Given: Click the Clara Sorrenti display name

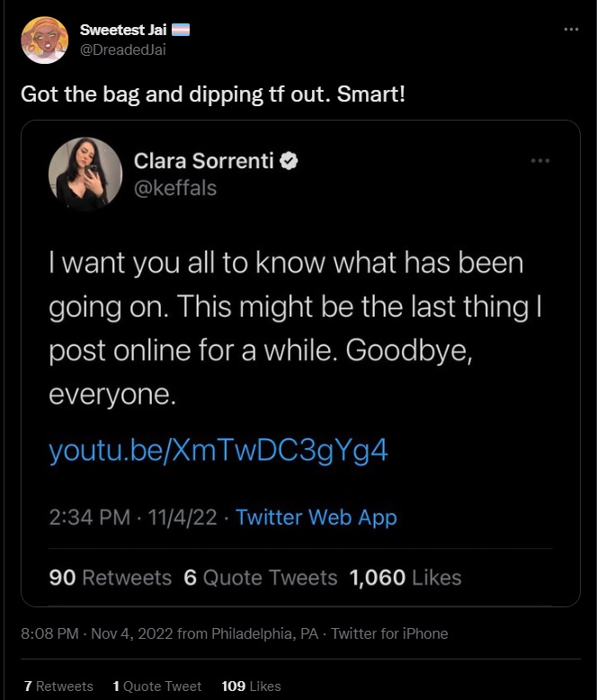Looking at the screenshot, I should [x=203, y=161].
